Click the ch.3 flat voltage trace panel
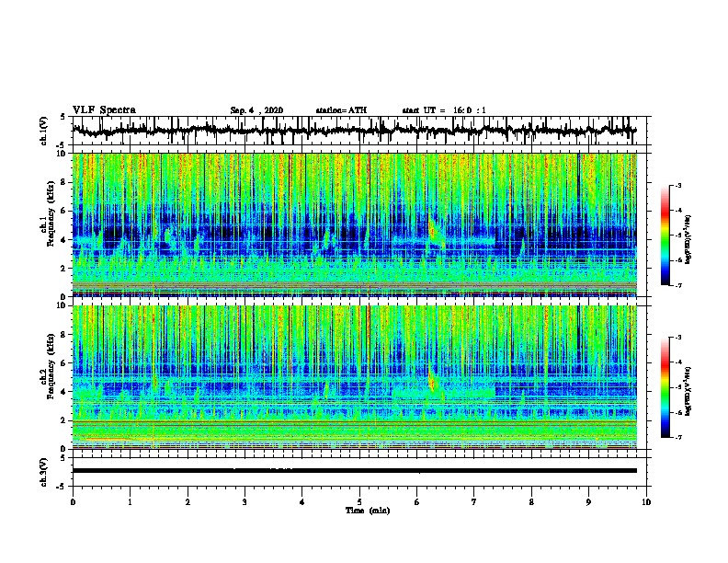Viewport: 728px width, 563px height. tap(359, 472)
